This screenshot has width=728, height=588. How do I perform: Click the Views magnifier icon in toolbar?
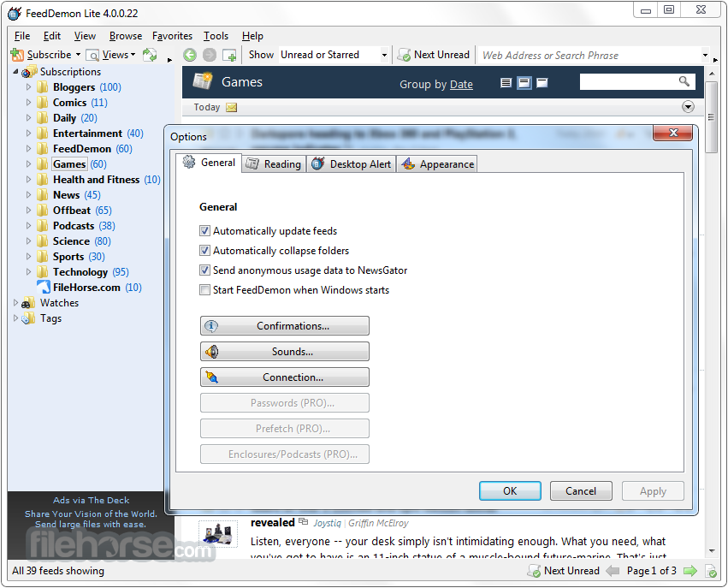(92, 56)
